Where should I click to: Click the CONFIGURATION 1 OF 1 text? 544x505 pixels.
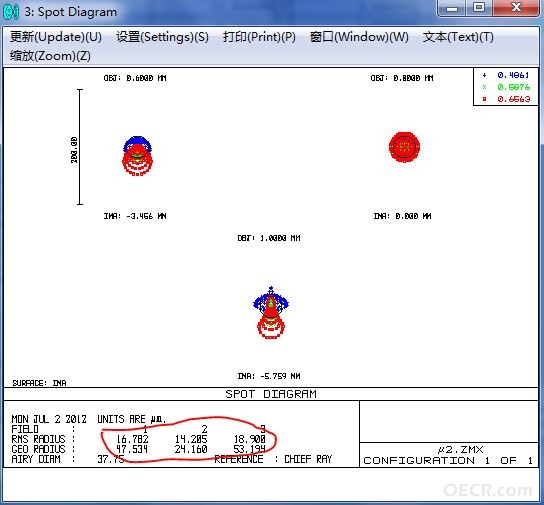[448, 461]
